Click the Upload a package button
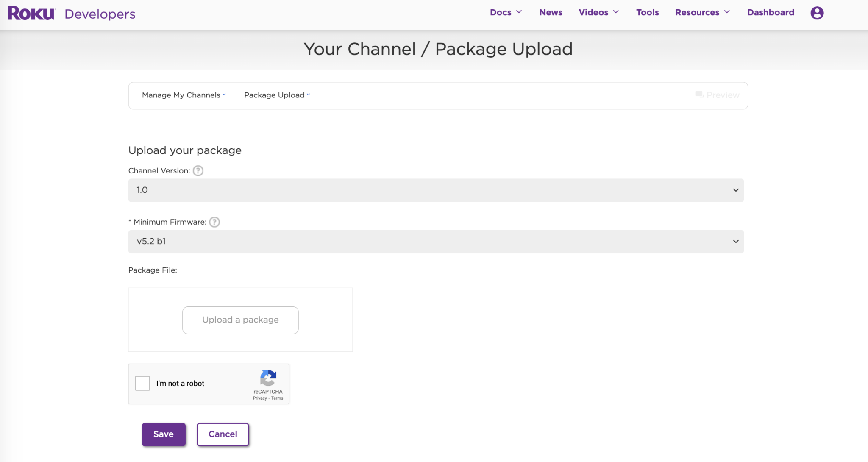Image resolution: width=868 pixels, height=462 pixels. pos(240,320)
